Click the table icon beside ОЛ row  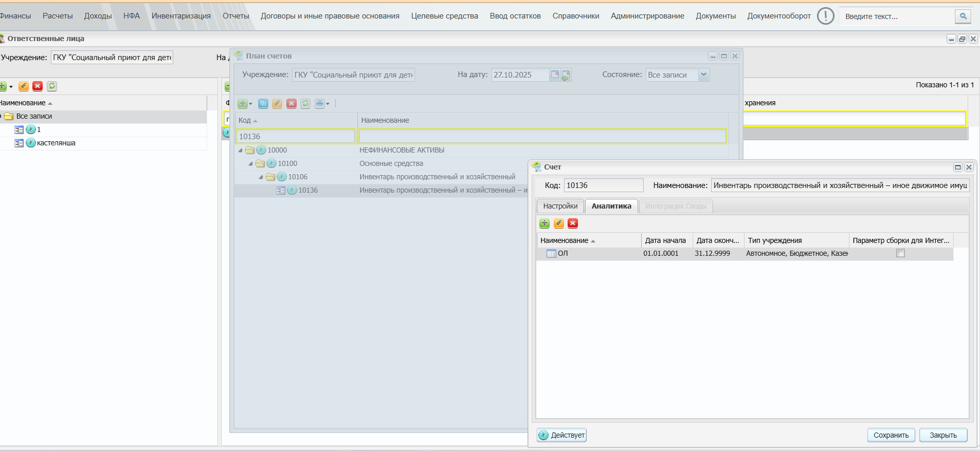551,254
